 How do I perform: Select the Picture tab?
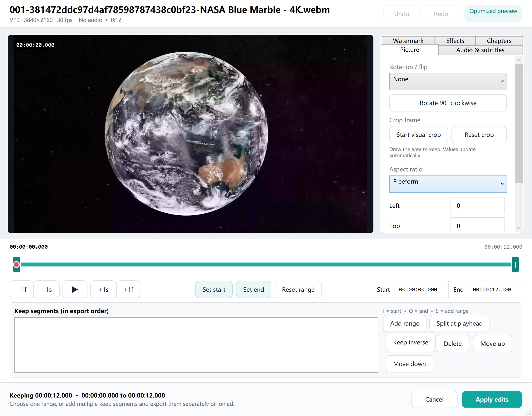409,50
